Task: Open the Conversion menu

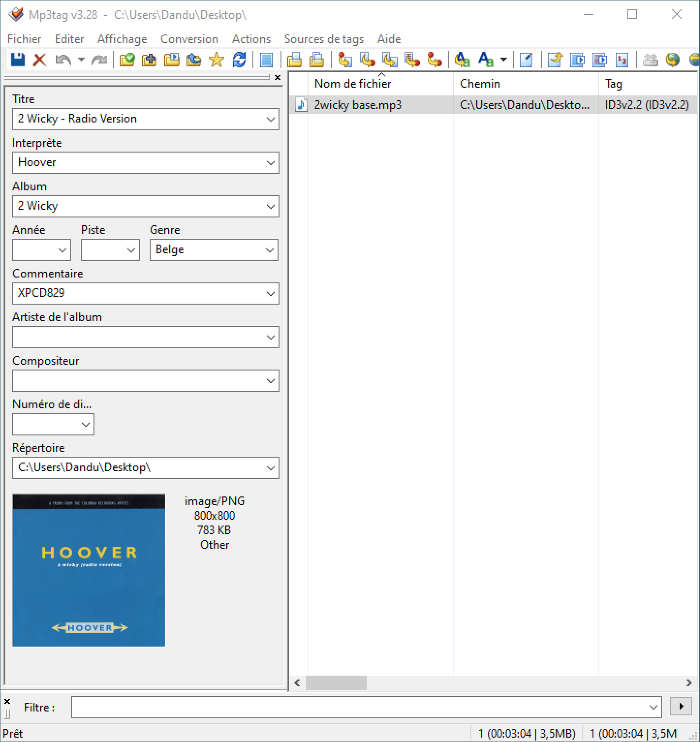Action: tap(189, 39)
